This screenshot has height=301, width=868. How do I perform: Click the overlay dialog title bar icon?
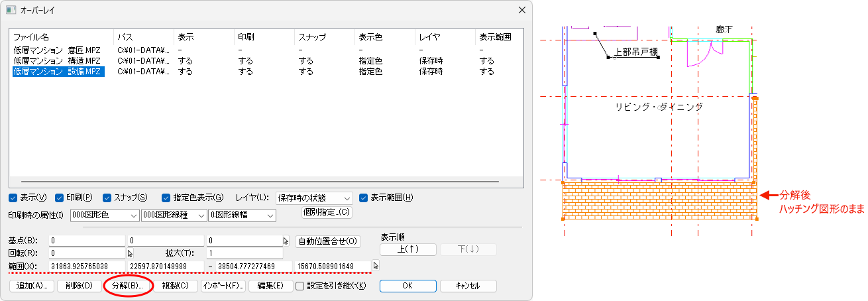(11, 10)
